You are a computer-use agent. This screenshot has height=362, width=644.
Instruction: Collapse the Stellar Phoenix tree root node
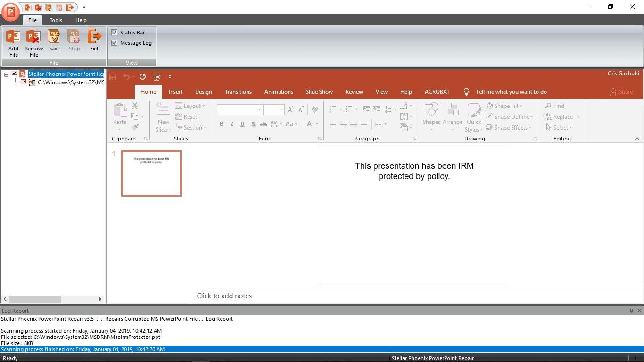(7, 74)
